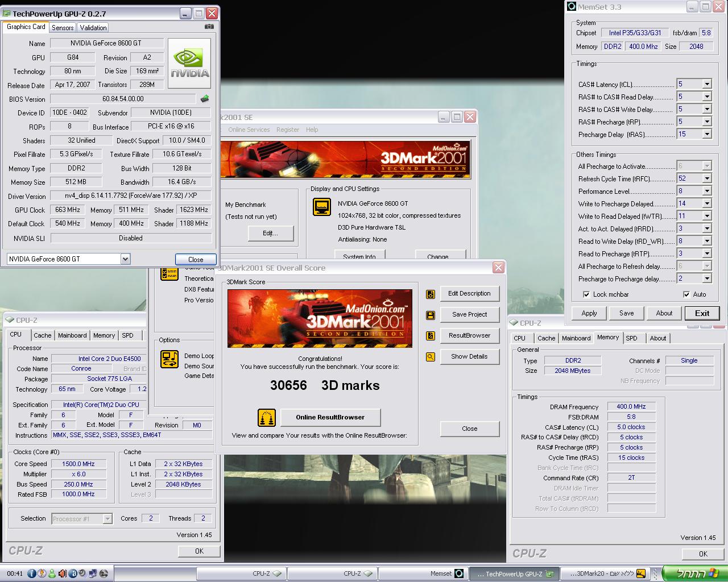Open the Write to Read Delayed (tWTR) dropdown
728x582 pixels.
[x=707, y=216]
